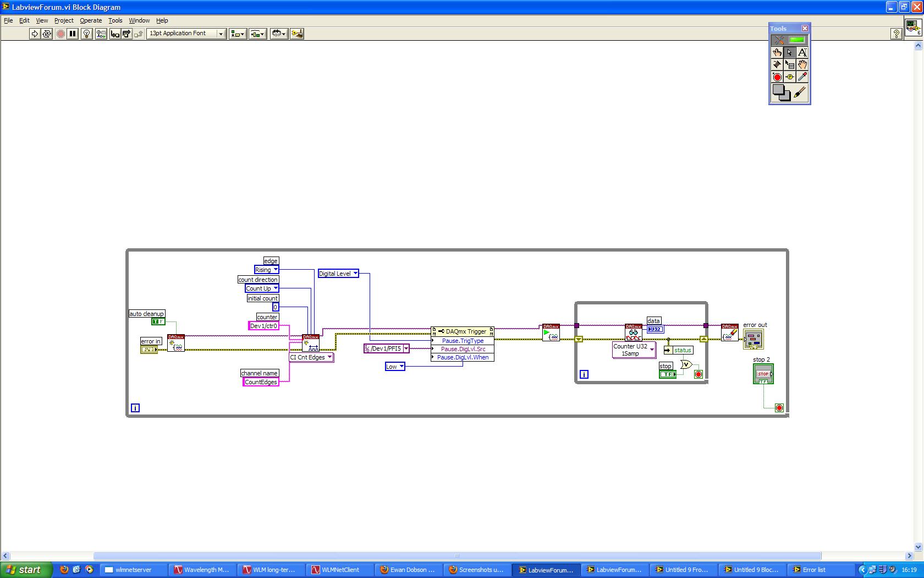This screenshot has height=578, width=924.
Task: Click the green automatic tool selection LED
Action: 797,40
